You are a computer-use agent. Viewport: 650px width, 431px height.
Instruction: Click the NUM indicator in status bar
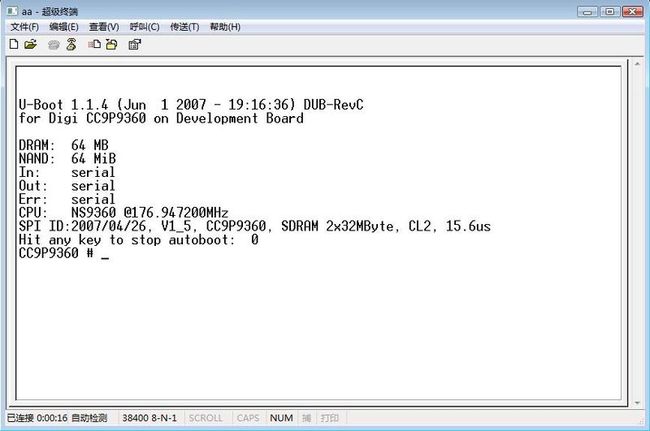(281, 418)
